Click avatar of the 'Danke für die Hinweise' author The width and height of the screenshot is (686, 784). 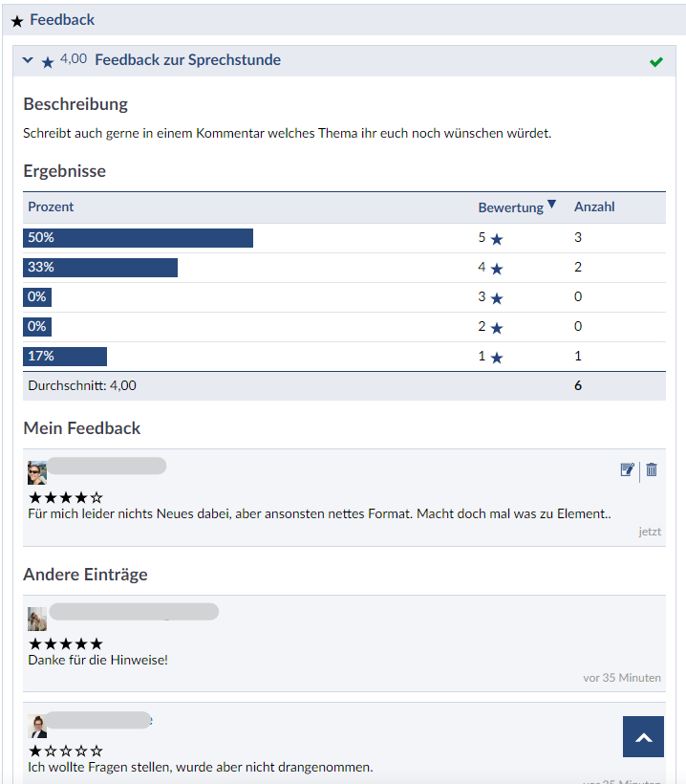tap(37, 619)
